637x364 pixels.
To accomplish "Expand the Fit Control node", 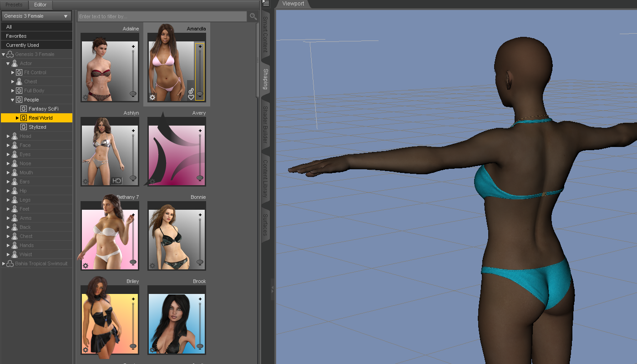I will tap(13, 72).
